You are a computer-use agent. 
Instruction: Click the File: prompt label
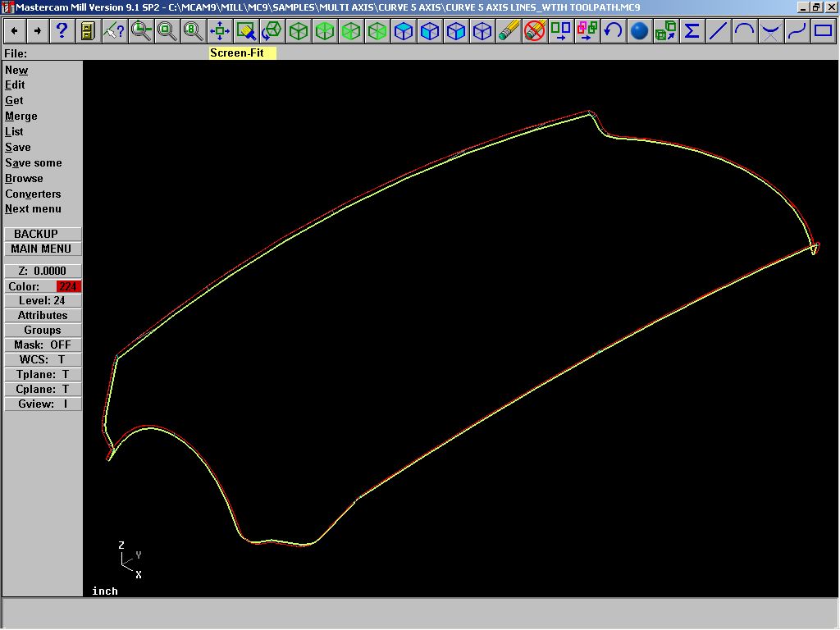16,53
